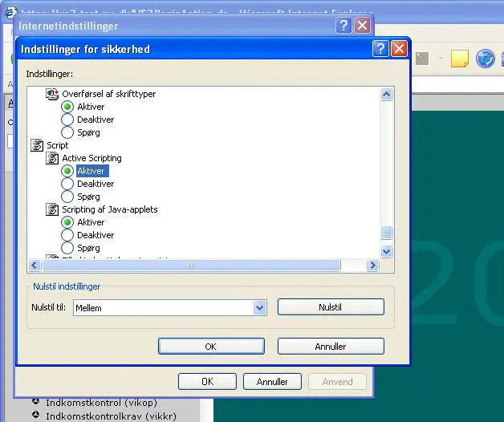The height and width of the screenshot is (422, 504).
Task: Click the Active Scripting setting icon
Action: point(53,158)
